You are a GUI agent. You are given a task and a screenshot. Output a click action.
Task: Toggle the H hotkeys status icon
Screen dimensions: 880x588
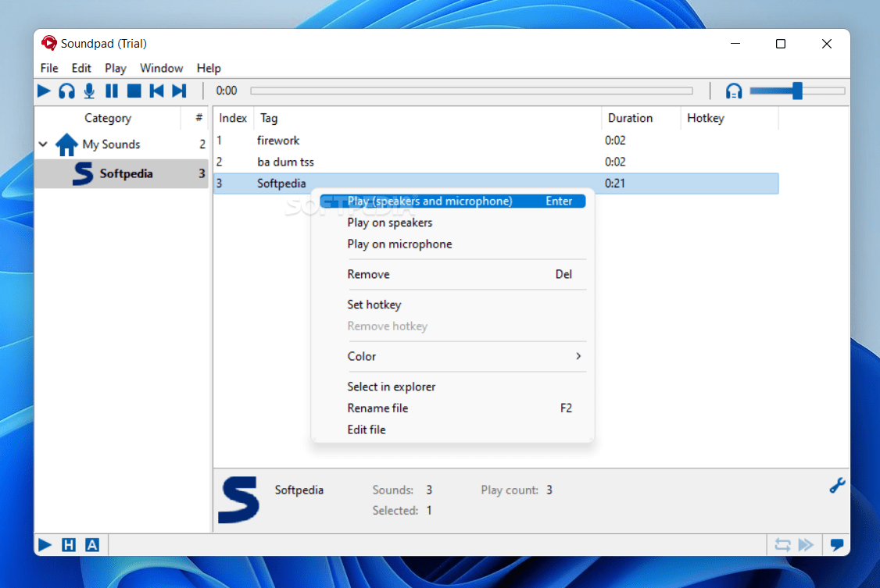(x=69, y=544)
